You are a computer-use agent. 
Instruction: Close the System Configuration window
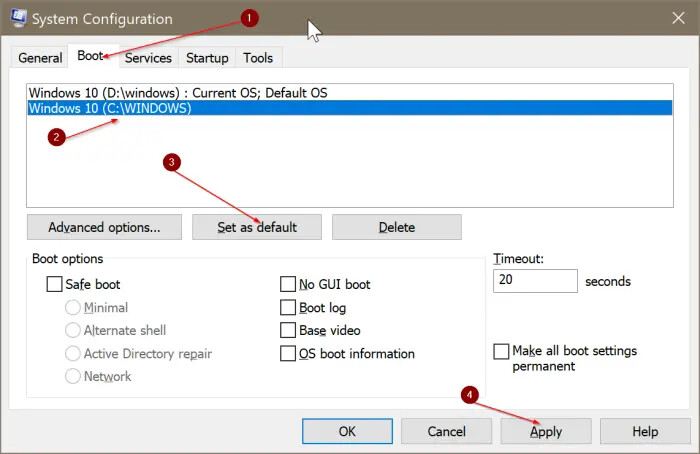(678, 18)
